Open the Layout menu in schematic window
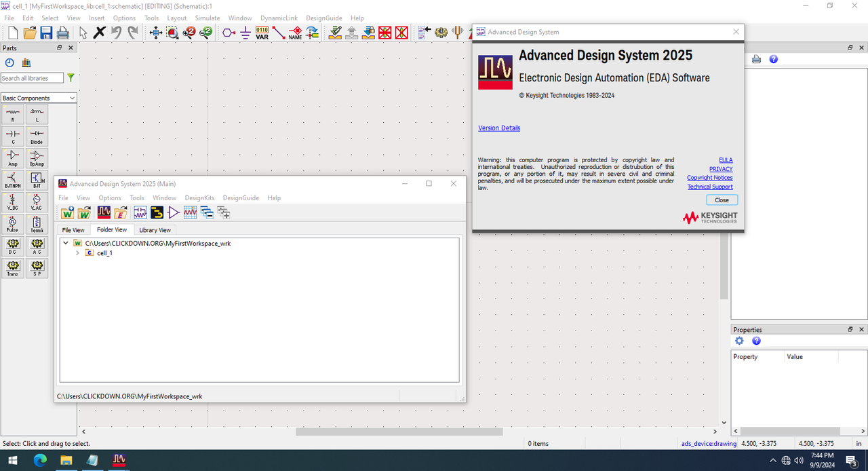 (x=177, y=18)
